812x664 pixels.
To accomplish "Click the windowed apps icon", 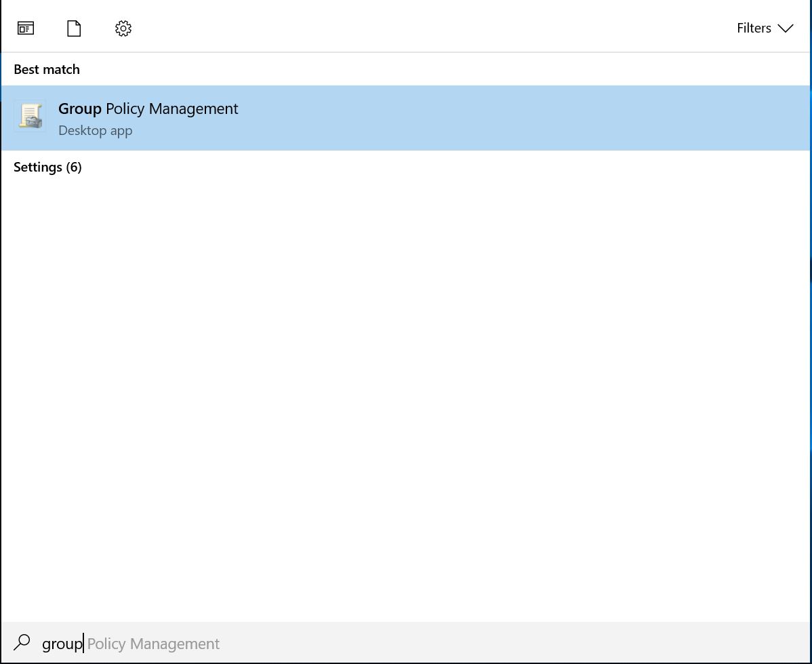I will point(26,28).
